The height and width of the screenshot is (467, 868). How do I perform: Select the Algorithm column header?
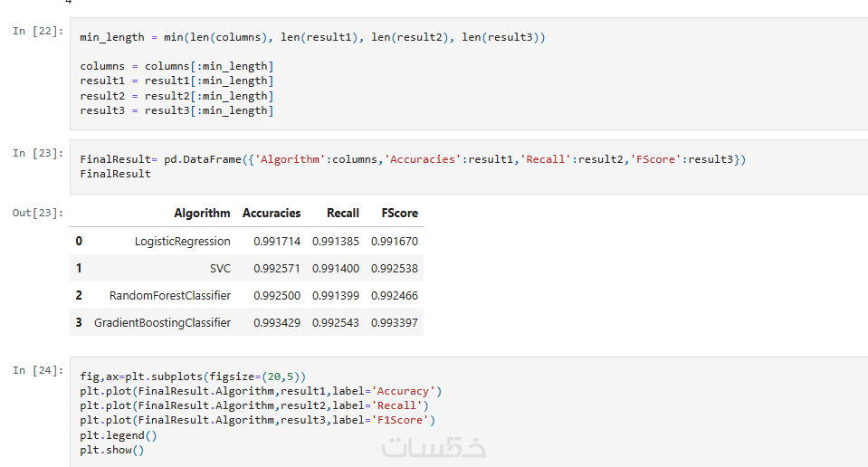coord(202,213)
